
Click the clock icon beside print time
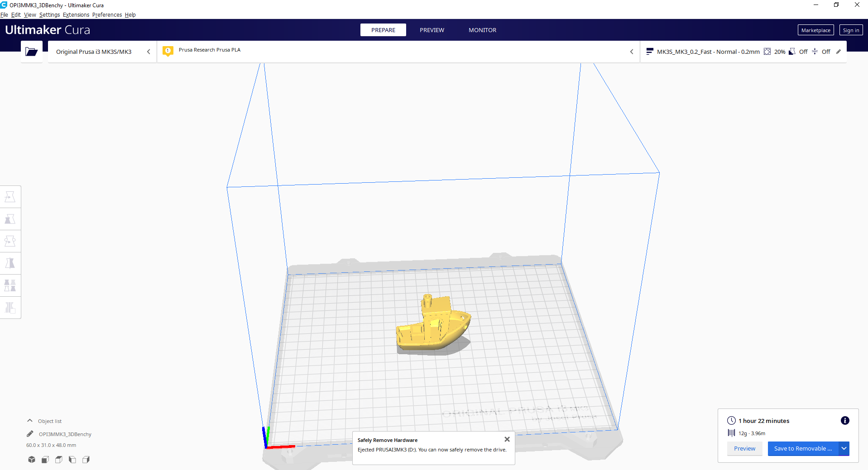pos(731,421)
